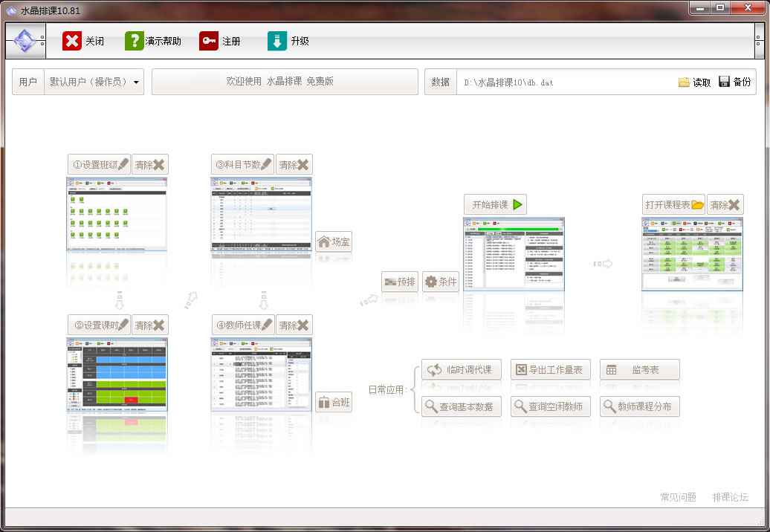Click 读取 folder button for data
Viewport: 770px width, 532px height.
coord(694,82)
